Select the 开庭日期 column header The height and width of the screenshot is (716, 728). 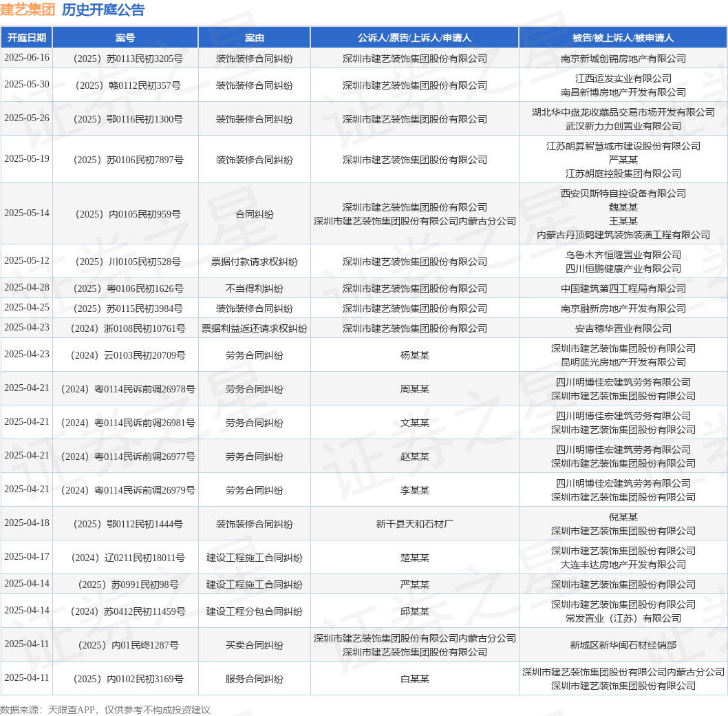(x=26, y=38)
